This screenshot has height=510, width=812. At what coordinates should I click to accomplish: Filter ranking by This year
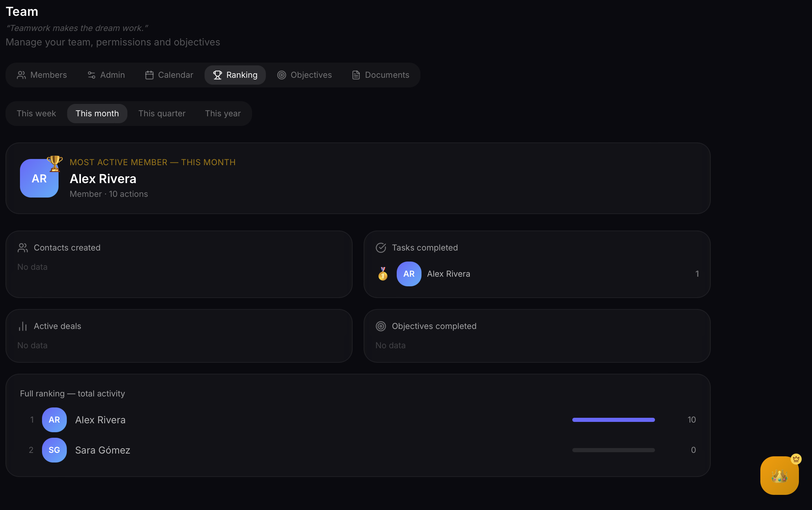pyautogui.click(x=223, y=114)
